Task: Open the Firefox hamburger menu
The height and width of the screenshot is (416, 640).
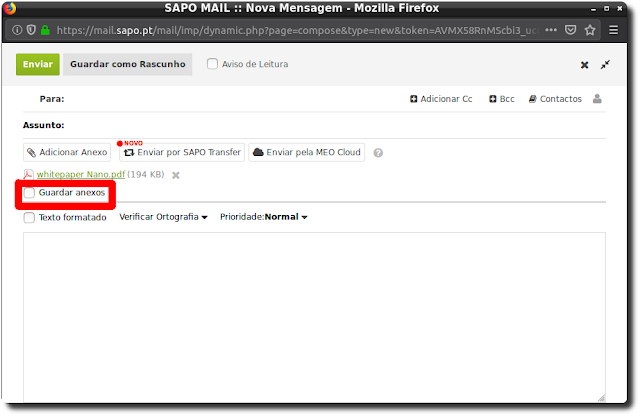Action: [613, 30]
